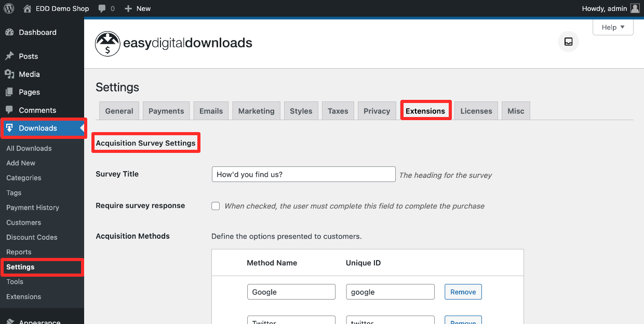The height and width of the screenshot is (324, 644).
Task: Click the Acquisition Survey Settings section link
Action: click(146, 143)
